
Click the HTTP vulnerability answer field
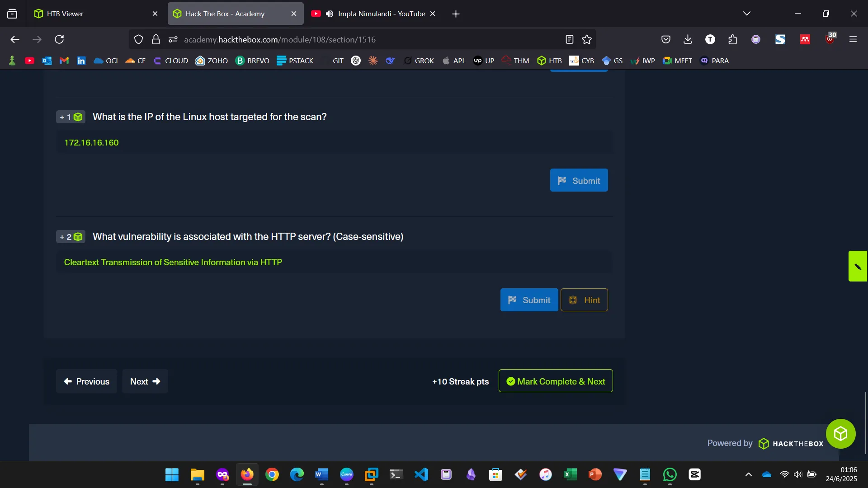(335, 263)
